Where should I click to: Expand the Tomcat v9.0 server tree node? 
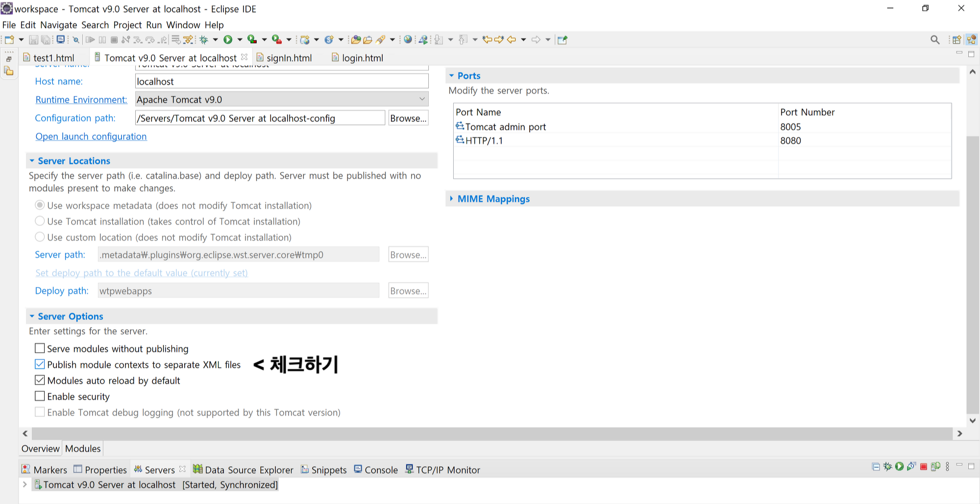point(25,484)
